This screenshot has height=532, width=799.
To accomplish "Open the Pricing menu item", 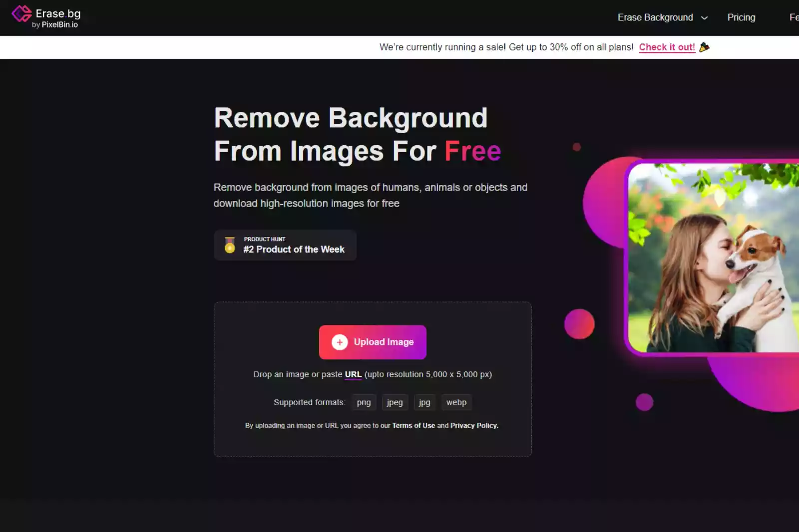I will pyautogui.click(x=741, y=17).
